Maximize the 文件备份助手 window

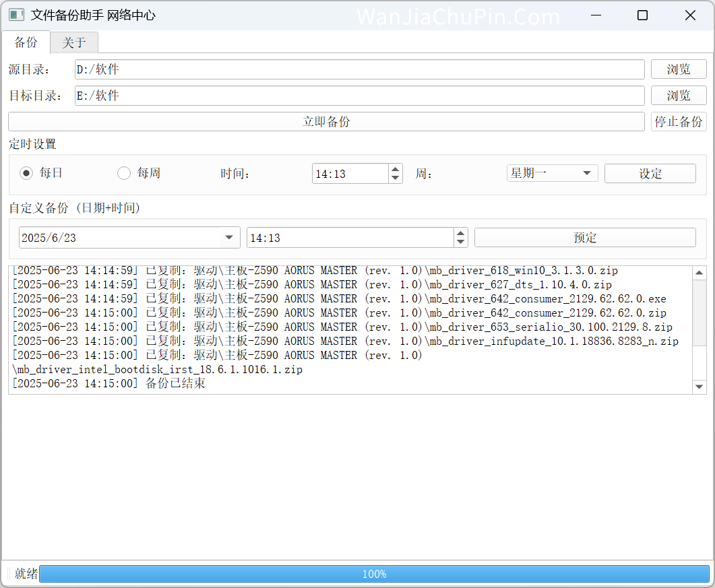pyautogui.click(x=642, y=15)
